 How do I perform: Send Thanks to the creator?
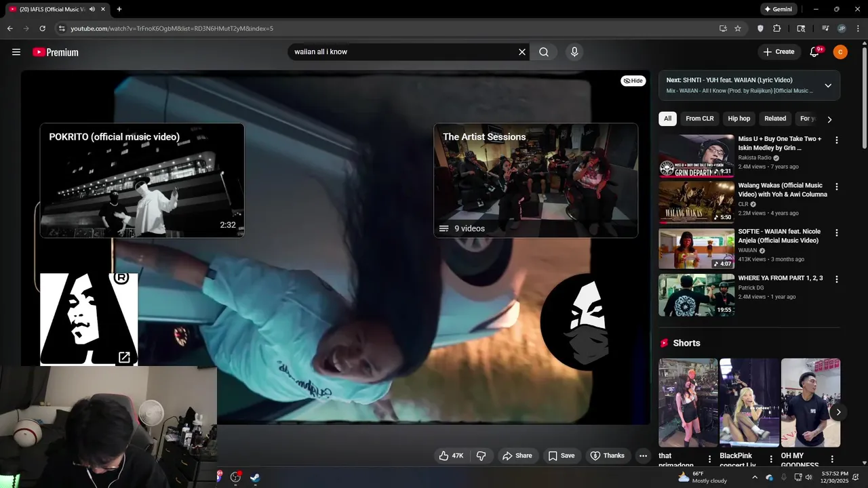pos(608,455)
